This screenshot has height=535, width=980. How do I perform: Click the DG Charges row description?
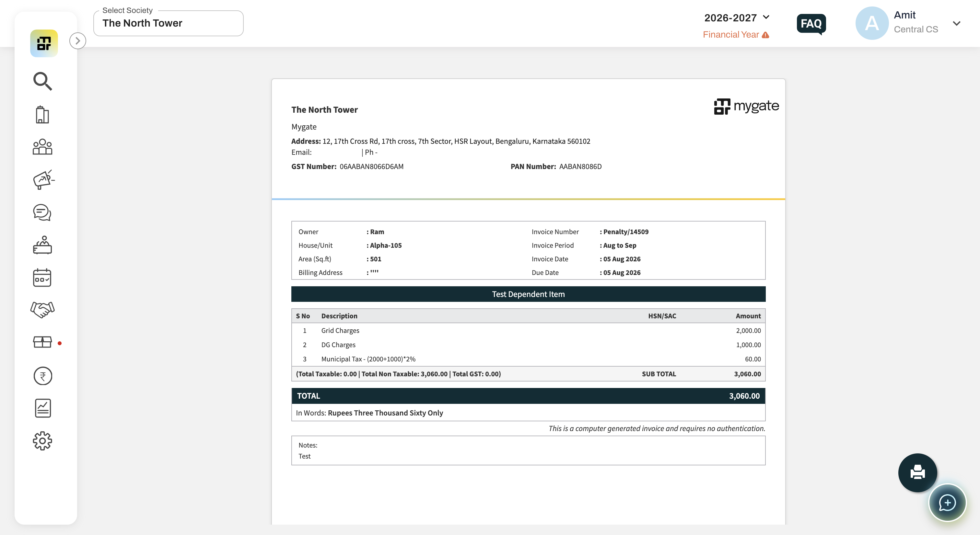(x=338, y=345)
